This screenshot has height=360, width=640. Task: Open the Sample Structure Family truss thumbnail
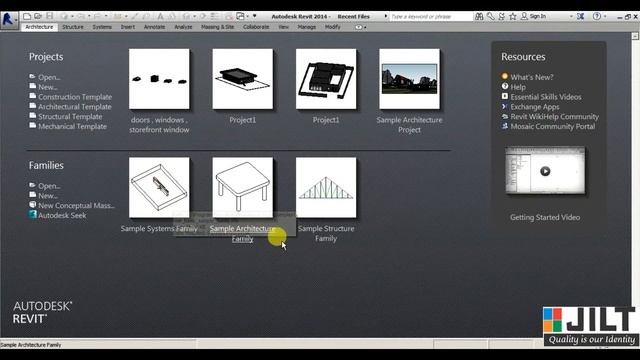pyautogui.click(x=326, y=188)
